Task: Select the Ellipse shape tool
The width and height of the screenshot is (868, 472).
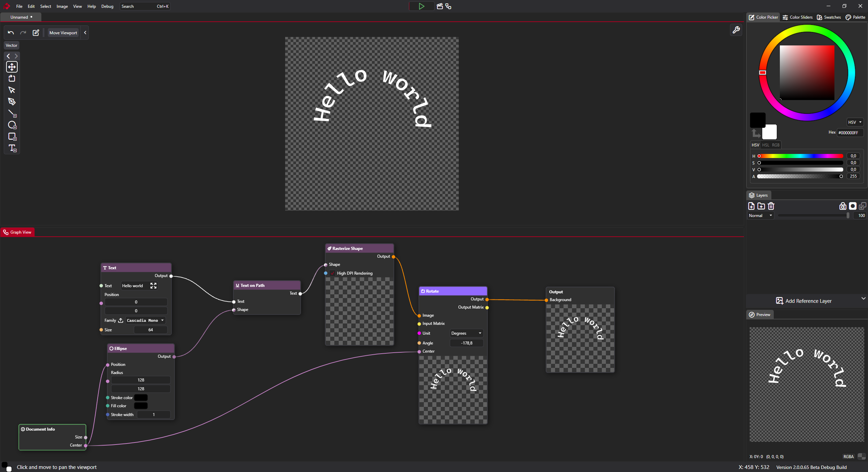Action: (12, 125)
